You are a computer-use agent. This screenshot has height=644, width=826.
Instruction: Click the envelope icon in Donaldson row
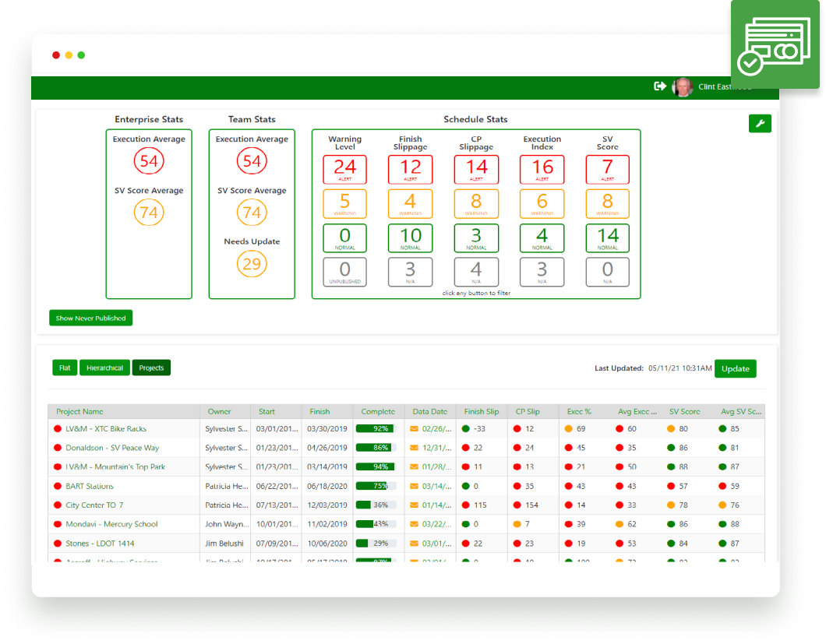[x=415, y=448]
